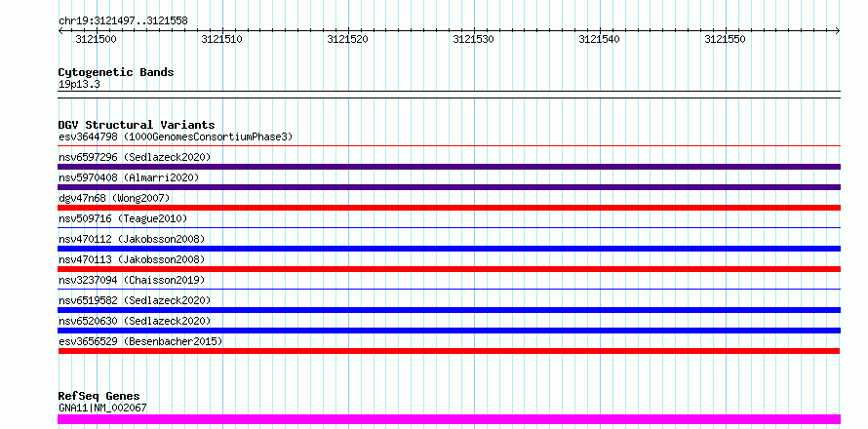Screen dimensions: 868x429
Task: Open variant nsv5970408 (Almarri2020) label
Action: coord(129,177)
